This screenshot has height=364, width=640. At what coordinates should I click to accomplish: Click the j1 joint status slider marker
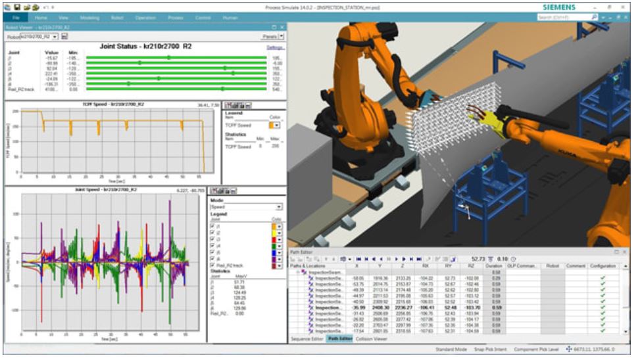coord(168,58)
